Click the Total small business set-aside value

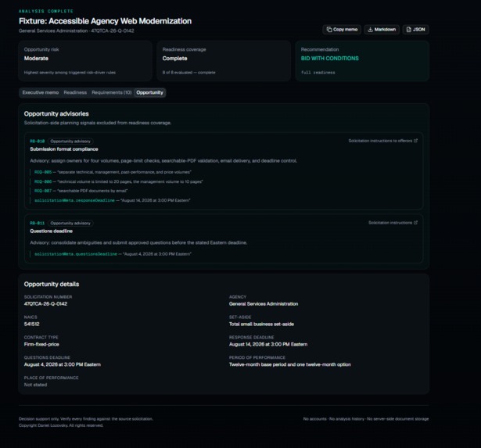click(x=261, y=324)
